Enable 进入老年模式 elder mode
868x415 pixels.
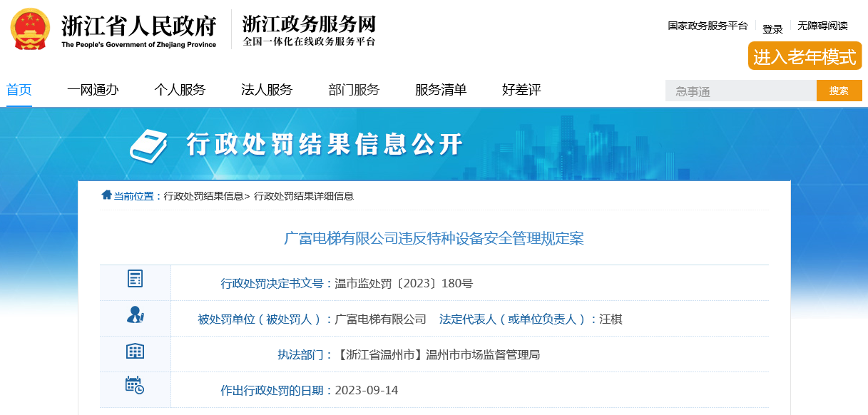(x=805, y=57)
